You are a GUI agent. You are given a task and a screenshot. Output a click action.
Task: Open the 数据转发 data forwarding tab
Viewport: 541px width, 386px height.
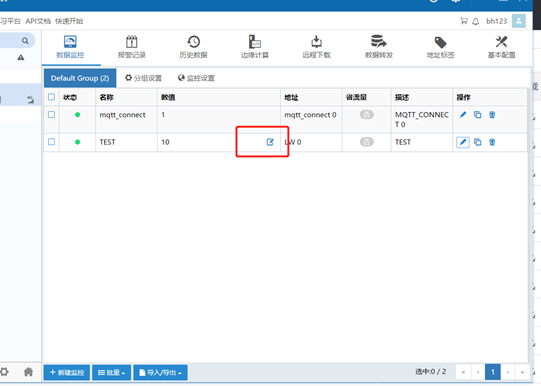pos(379,47)
